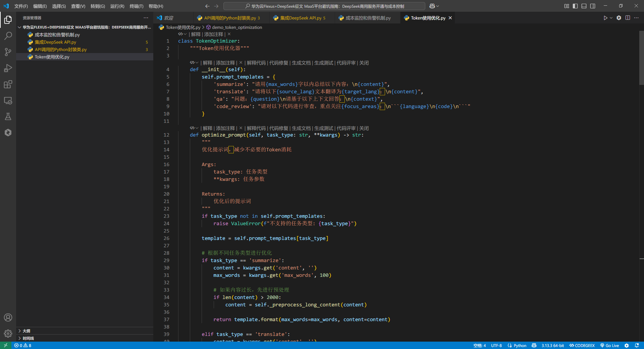Image resolution: width=644 pixels, height=349 pixels.
Task: Toggle the bottom panel visibility
Action: tap(584, 6)
